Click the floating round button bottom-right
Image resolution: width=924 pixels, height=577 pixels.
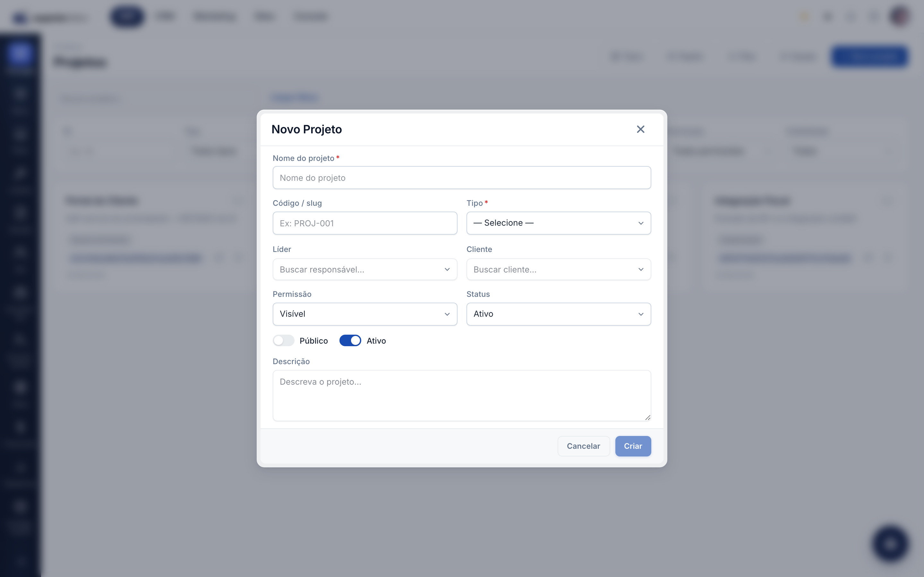click(890, 544)
